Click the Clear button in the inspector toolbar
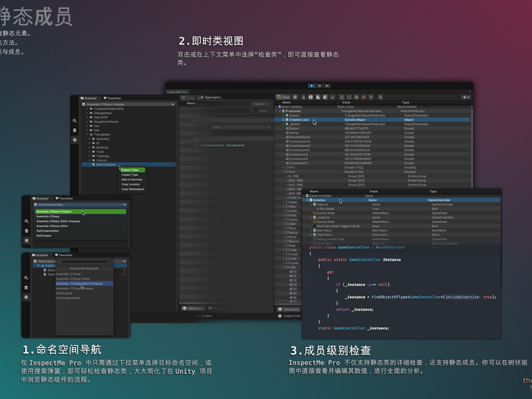Image resolution: width=532 pixels, height=399 pixels. 283,97
